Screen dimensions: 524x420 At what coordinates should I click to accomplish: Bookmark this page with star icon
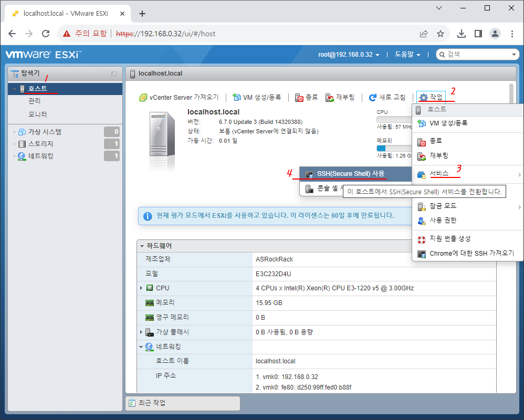point(441,34)
